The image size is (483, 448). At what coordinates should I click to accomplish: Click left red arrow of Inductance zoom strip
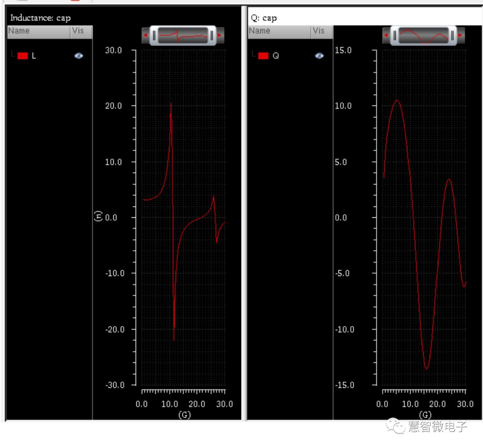145,35
